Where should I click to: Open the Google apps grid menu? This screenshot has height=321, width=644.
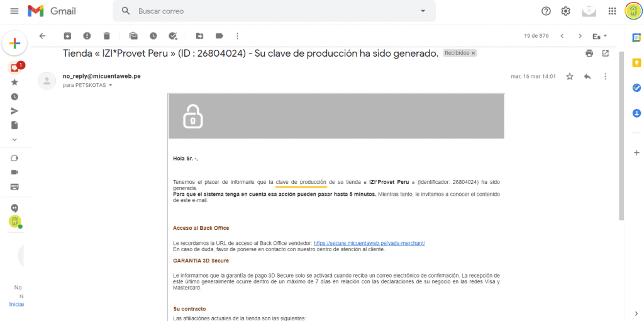(x=612, y=11)
